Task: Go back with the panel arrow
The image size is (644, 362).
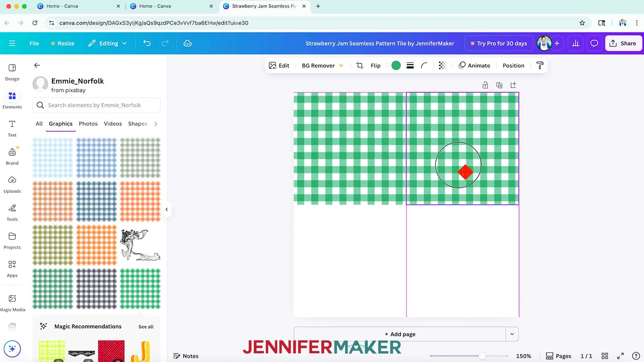Action: point(37,65)
